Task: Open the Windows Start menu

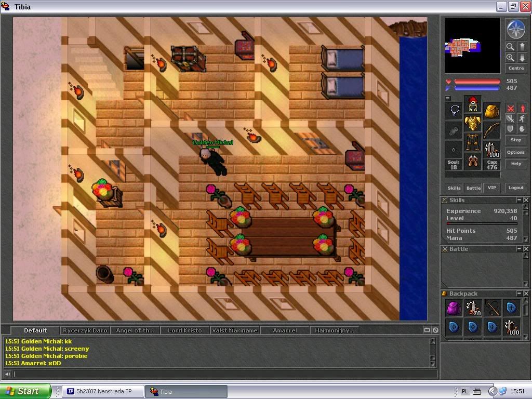Action: click(x=26, y=391)
